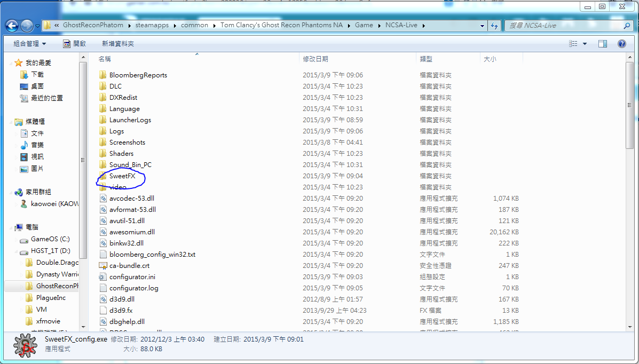Screen dimensions: 639x364
Task: Select the BloombergReports folder icon
Action: [102, 75]
